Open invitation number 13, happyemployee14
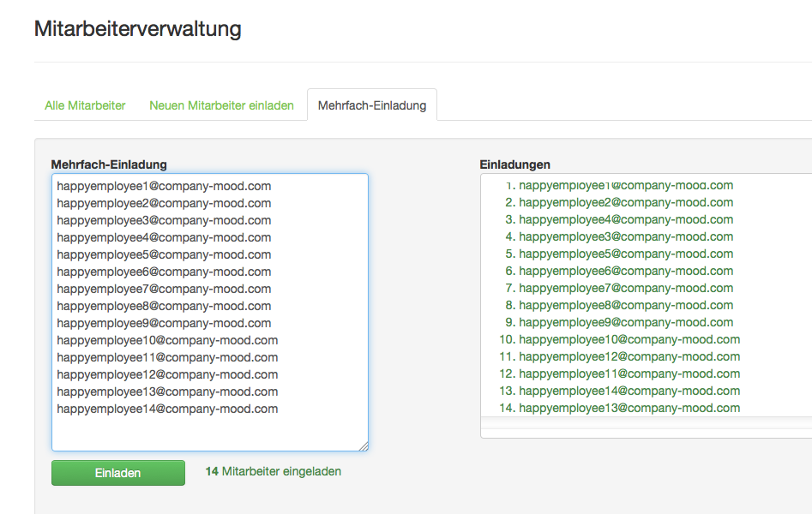Screen dimensions: 812x514 [629, 391]
